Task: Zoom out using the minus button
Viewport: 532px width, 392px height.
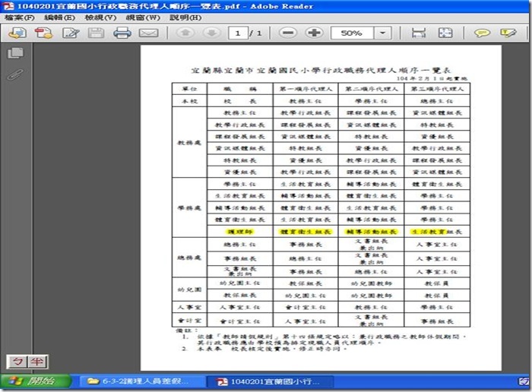Action: tap(287, 33)
